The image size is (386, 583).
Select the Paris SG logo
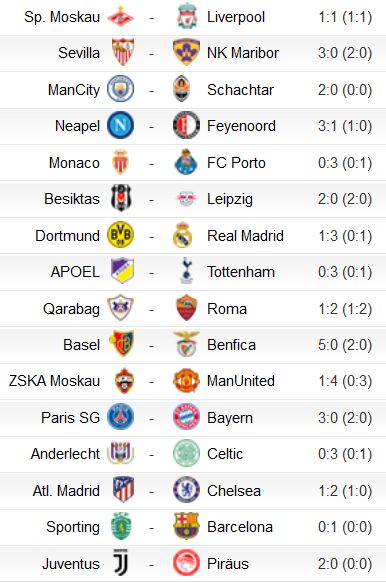coord(120,416)
